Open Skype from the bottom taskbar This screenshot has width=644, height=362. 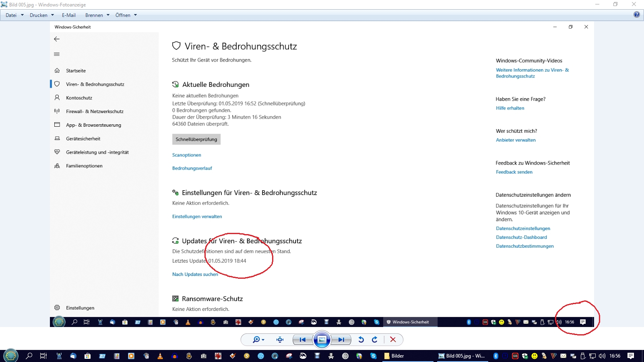374,356
